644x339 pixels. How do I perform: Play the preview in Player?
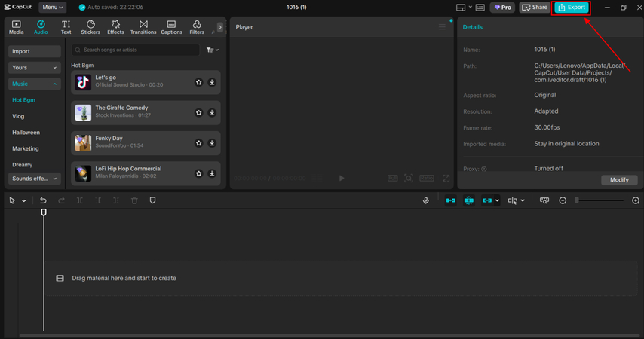pyautogui.click(x=342, y=178)
